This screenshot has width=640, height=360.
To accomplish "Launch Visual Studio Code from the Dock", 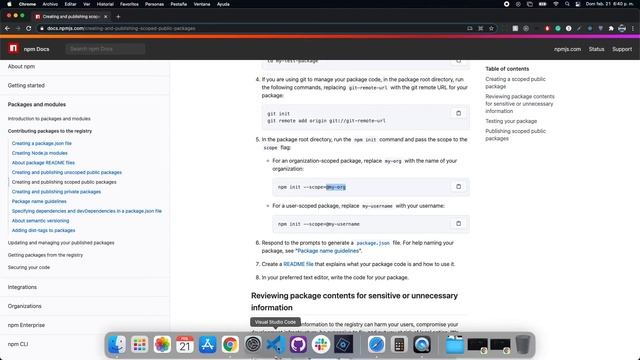I will 276,344.
